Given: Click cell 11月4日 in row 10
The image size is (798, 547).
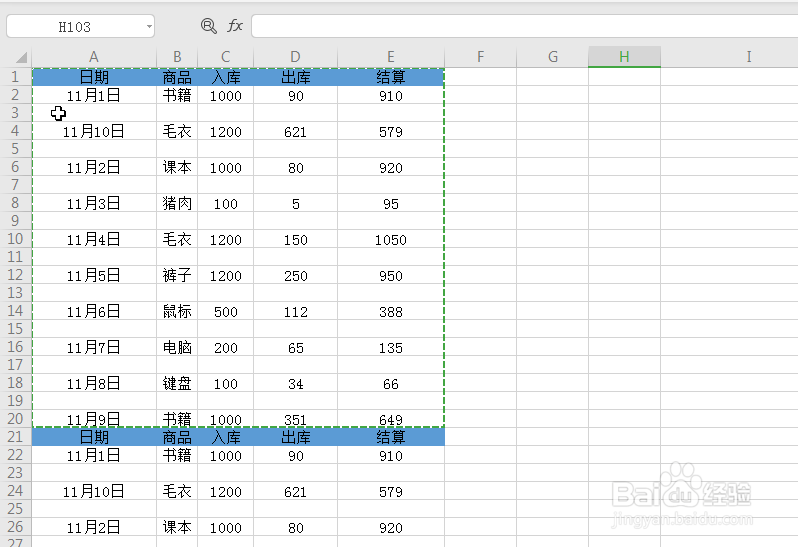Looking at the screenshot, I should pyautogui.click(x=94, y=239).
